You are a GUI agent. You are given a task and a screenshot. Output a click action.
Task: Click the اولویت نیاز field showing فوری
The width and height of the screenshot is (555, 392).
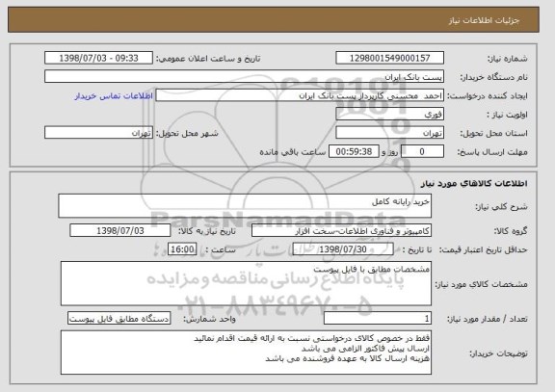pos(389,115)
